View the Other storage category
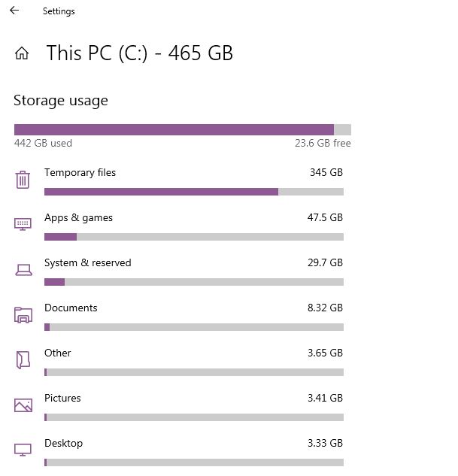Image resolution: width=458 pixels, height=476 pixels. click(x=58, y=353)
